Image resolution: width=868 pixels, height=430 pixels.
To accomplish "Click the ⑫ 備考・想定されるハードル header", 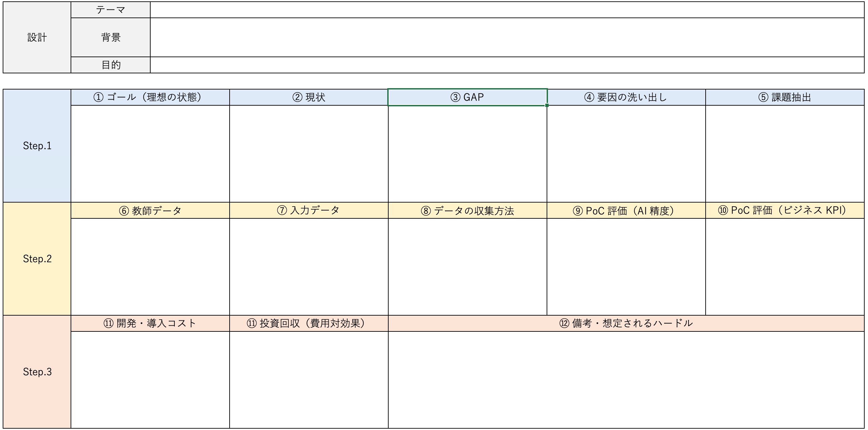I will [626, 323].
